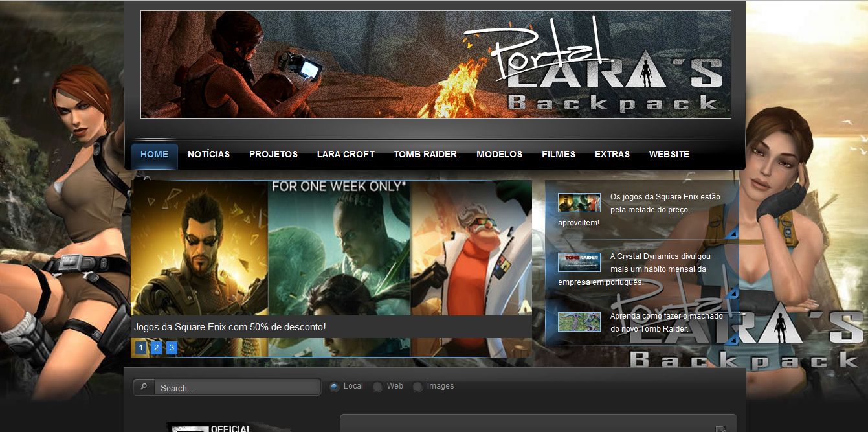The image size is (868, 432).
Task: Open the PROJETOS menu
Action: [273, 155]
